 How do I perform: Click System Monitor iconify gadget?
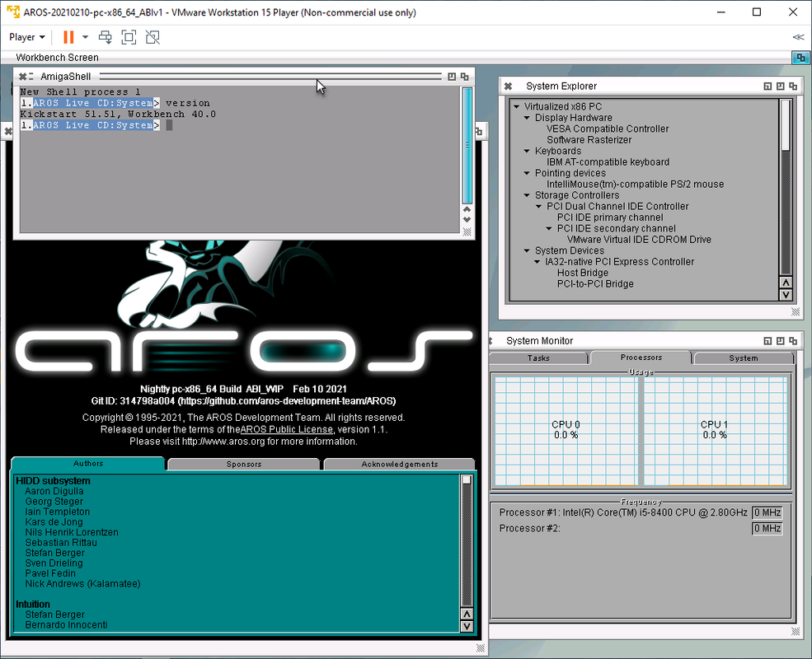click(767, 341)
